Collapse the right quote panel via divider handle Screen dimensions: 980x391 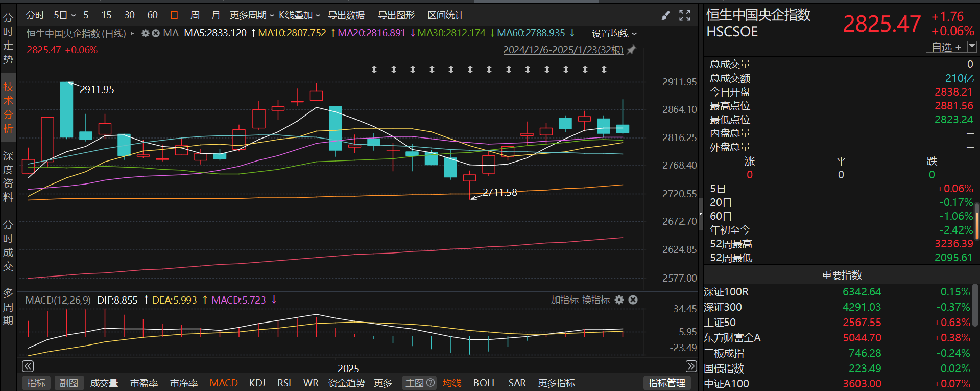(701, 214)
